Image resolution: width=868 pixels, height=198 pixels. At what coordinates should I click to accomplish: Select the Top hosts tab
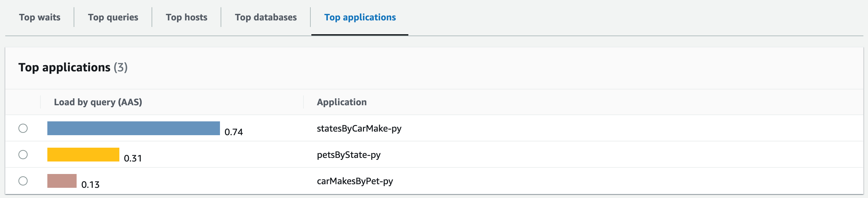186,17
